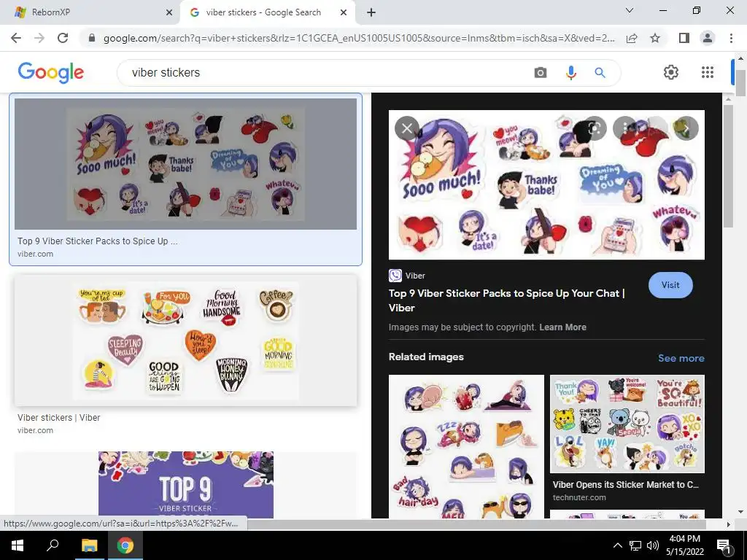
Task: Open the purple TOP 9 Viber Sticker thumbnail
Action: pos(186,485)
